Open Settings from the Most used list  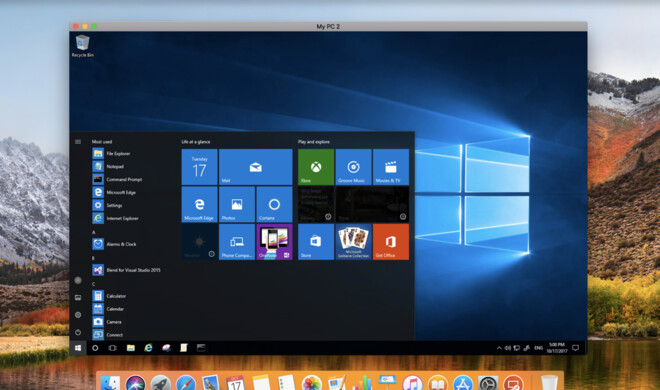click(x=107, y=205)
